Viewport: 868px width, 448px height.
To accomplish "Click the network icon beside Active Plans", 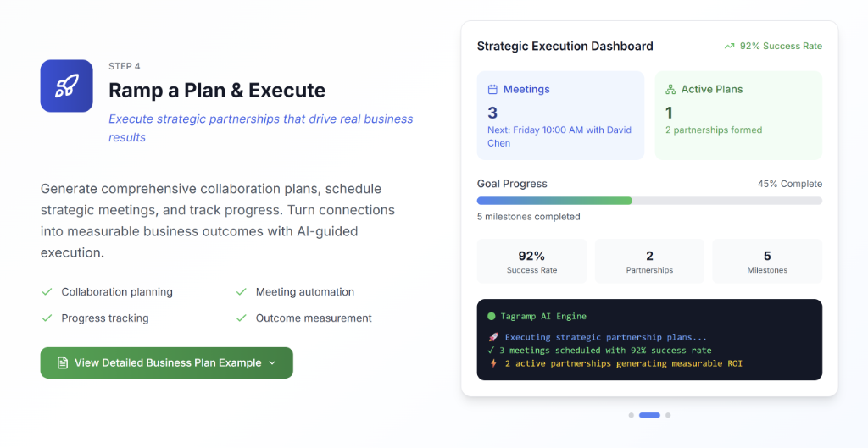I will (670, 90).
